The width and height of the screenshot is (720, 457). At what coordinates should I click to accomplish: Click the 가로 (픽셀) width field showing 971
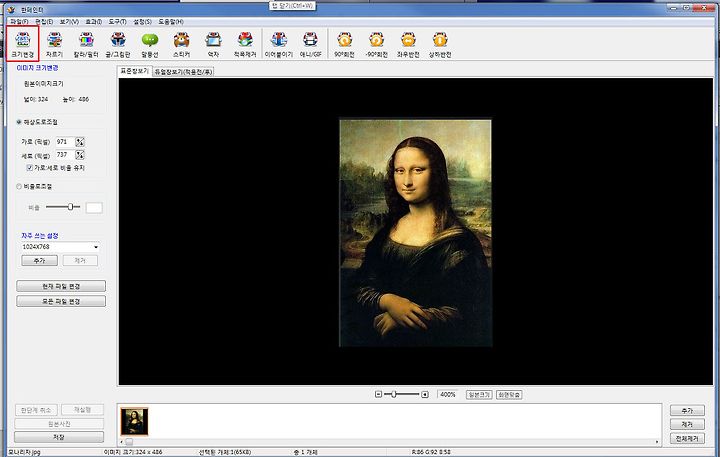[65, 142]
